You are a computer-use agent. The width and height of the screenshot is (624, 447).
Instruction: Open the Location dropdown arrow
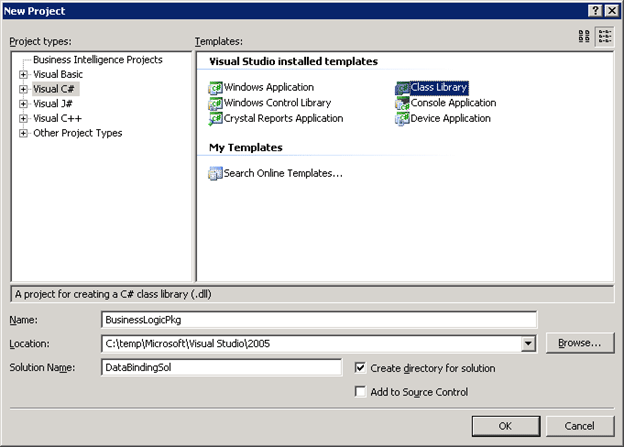click(x=528, y=344)
